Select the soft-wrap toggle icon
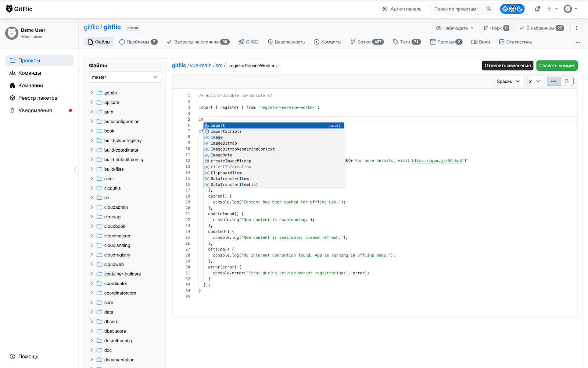 pyautogui.click(x=567, y=81)
